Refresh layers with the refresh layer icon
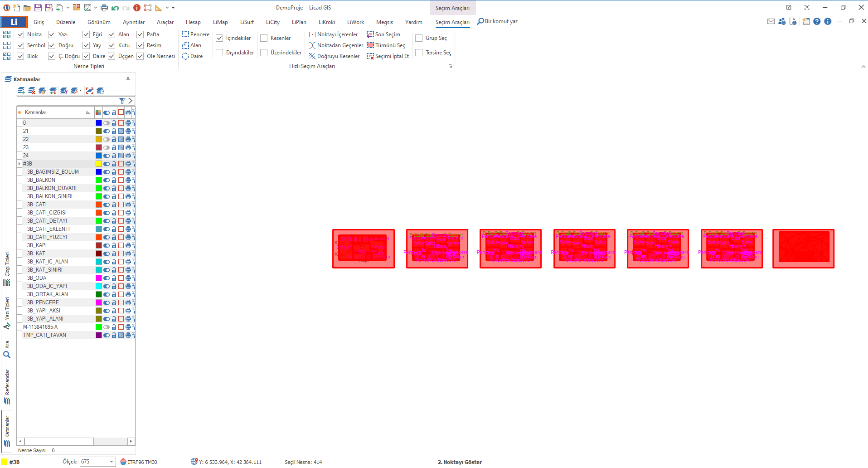This screenshot has height=468, width=868. [101, 91]
